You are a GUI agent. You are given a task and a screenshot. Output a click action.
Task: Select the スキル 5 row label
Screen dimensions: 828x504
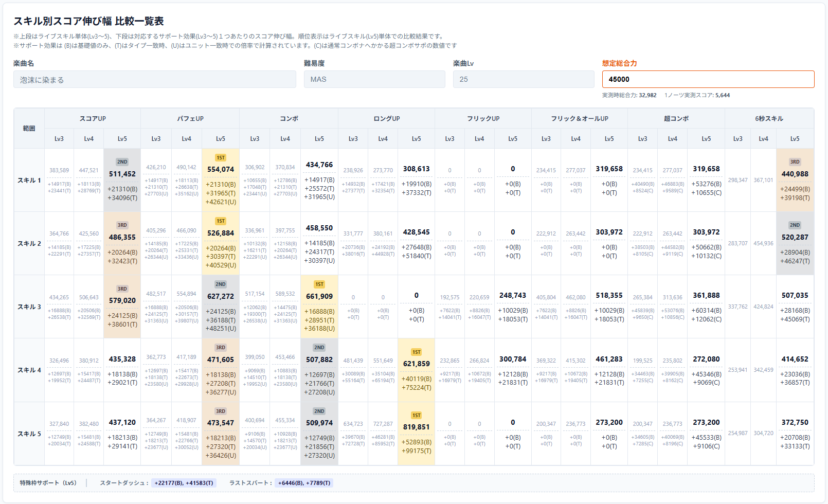(29, 434)
